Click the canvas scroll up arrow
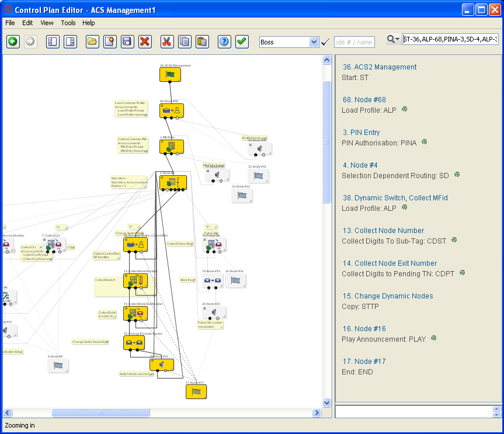This screenshot has width=504, height=434. pos(326,60)
